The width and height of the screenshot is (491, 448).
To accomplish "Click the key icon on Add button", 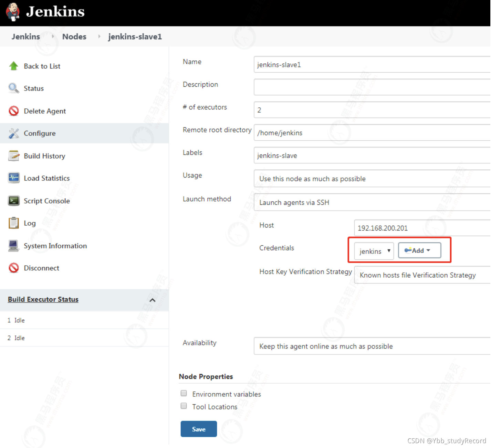I will (x=408, y=250).
